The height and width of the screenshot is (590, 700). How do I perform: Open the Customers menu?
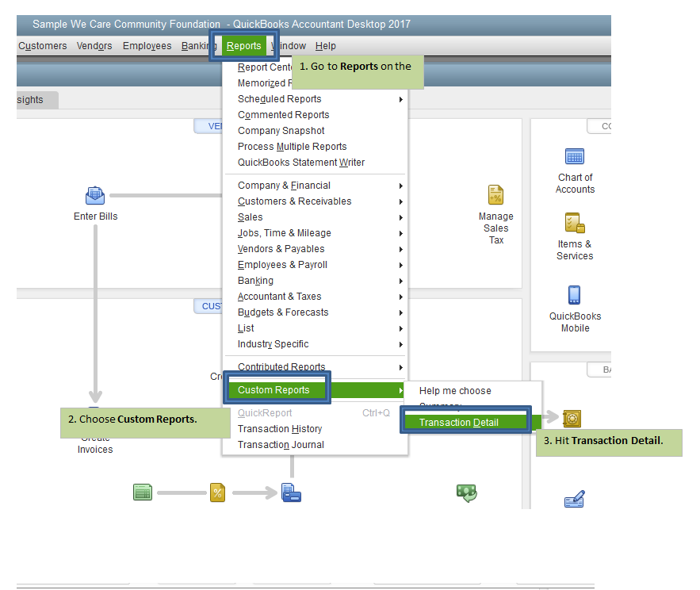click(x=42, y=46)
